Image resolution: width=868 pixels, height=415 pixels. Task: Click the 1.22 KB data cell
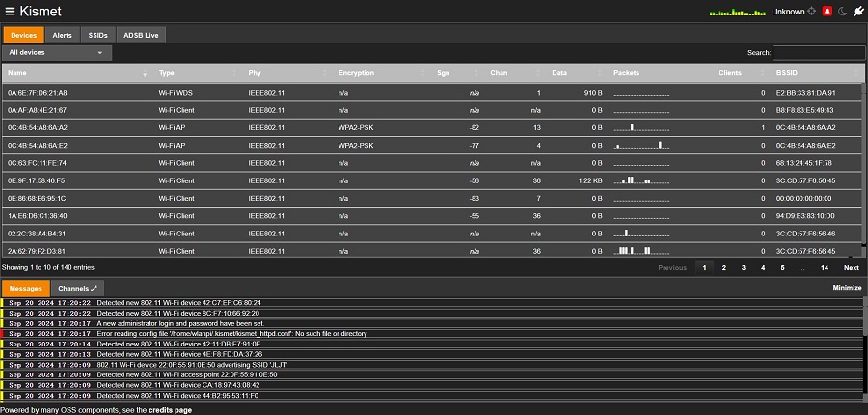pos(589,180)
